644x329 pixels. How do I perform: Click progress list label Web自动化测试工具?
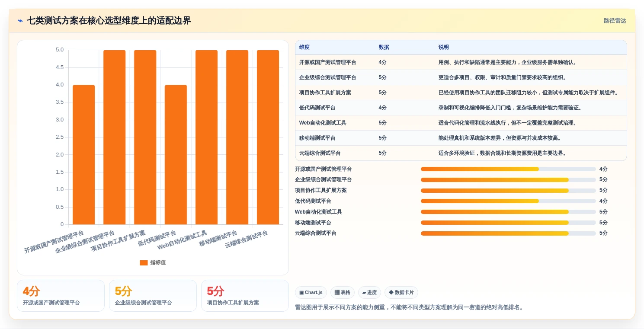tap(318, 212)
